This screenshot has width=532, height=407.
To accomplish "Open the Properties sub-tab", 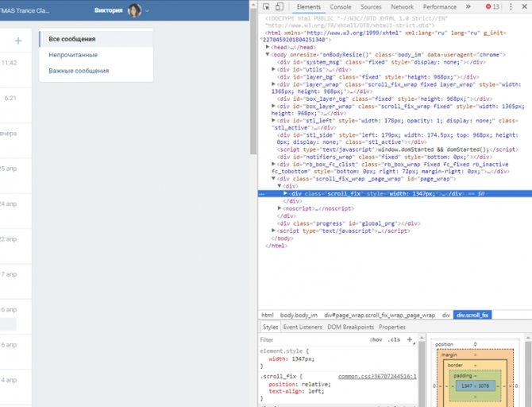I will (392, 327).
